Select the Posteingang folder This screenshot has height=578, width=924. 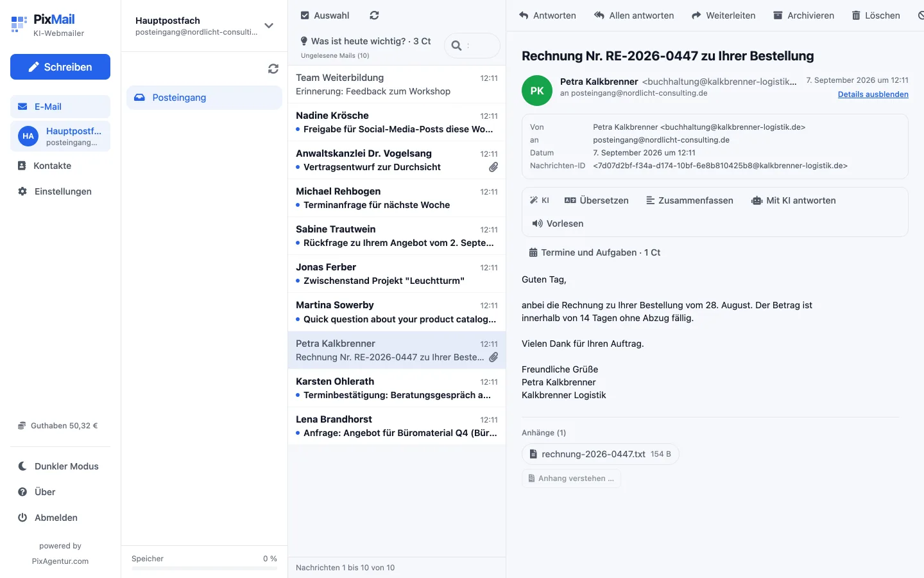point(204,98)
